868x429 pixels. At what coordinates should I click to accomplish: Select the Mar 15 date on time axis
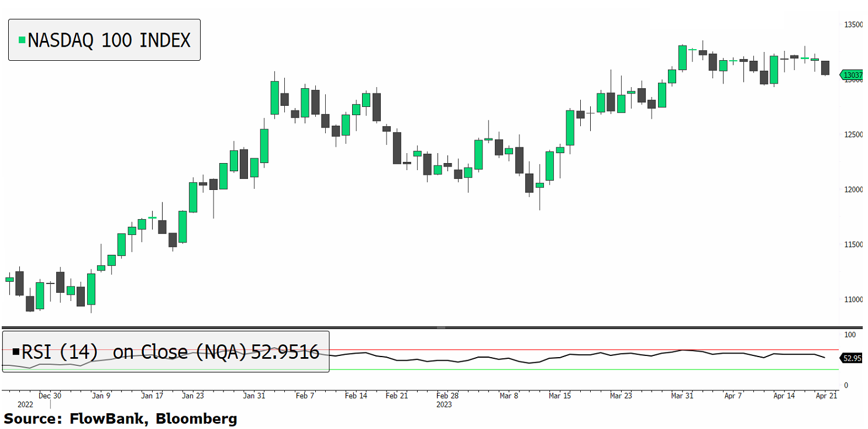pyautogui.click(x=560, y=396)
